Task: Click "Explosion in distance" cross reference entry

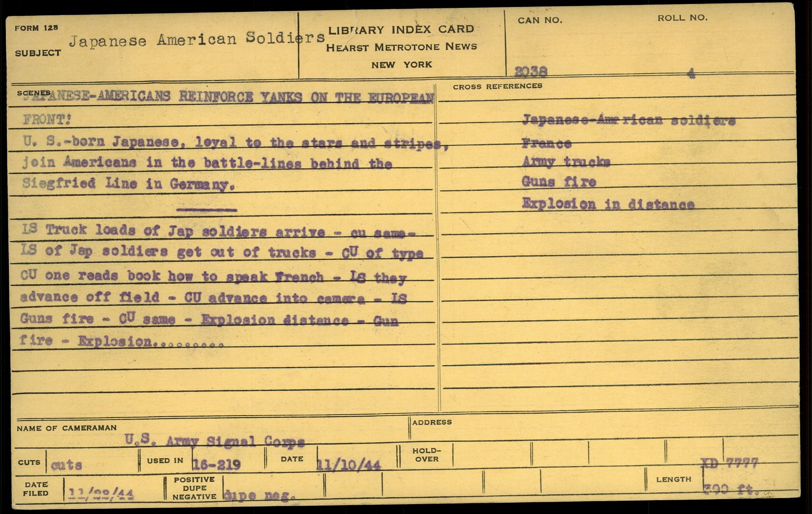Action: tap(608, 204)
